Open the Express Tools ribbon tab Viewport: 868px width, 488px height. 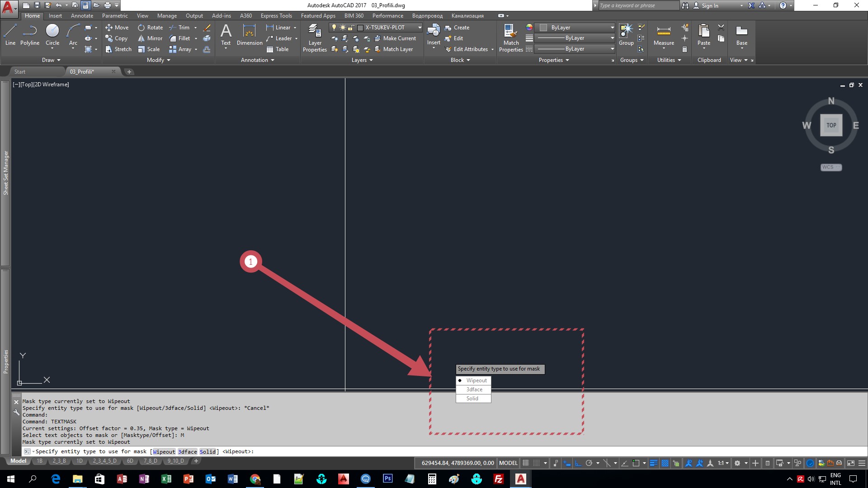276,16
